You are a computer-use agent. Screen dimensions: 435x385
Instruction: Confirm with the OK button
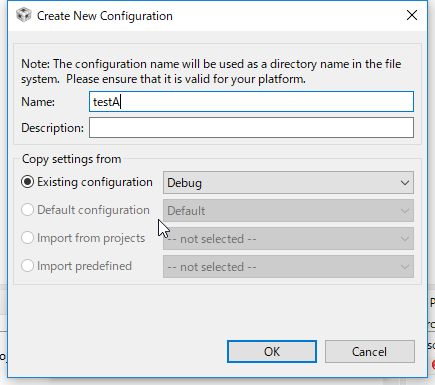pos(272,352)
